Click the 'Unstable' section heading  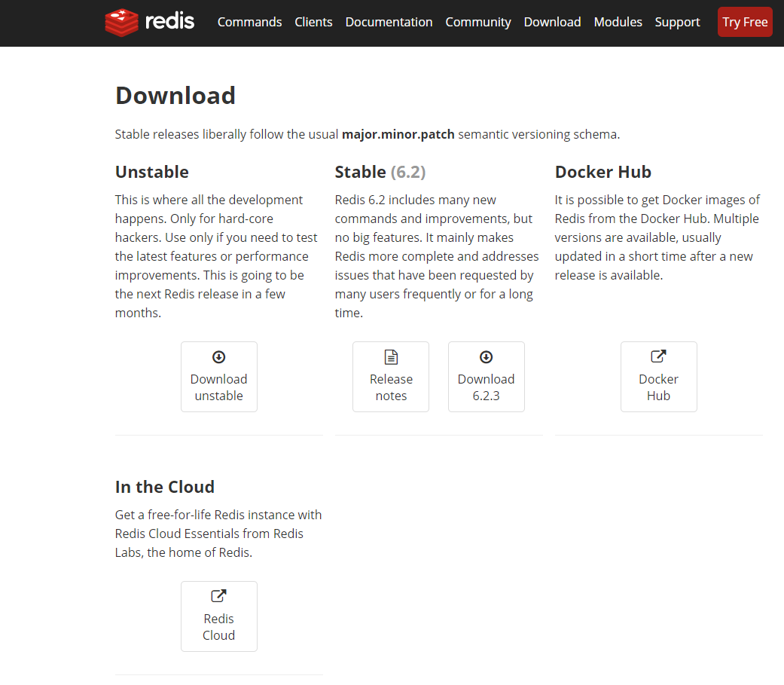152,172
